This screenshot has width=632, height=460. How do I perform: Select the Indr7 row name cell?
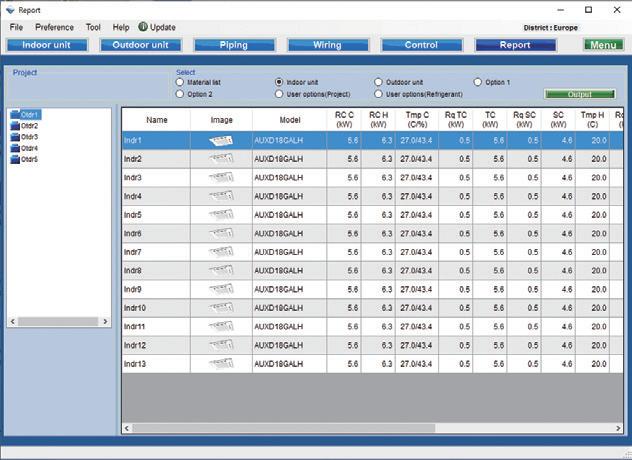click(x=156, y=252)
